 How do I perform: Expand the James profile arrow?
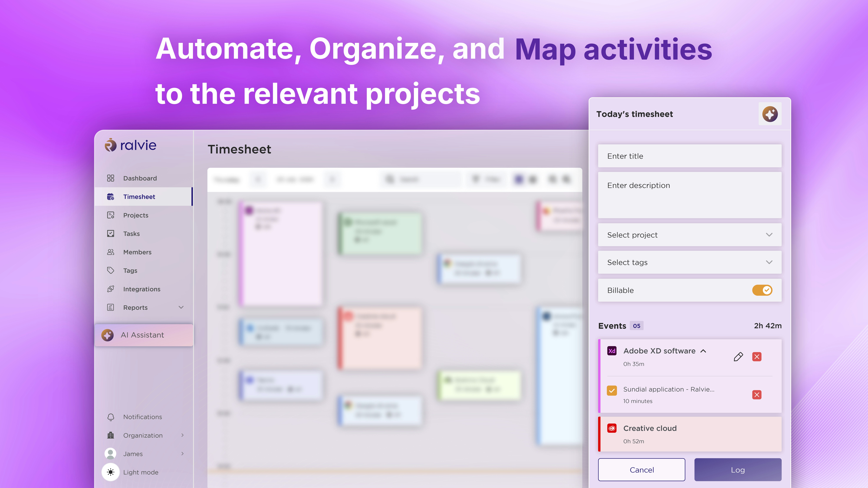coord(183,454)
